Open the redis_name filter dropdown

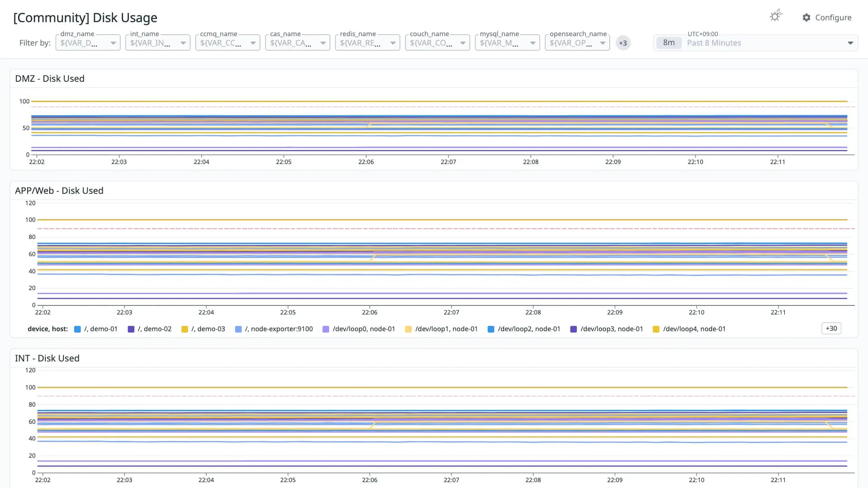tap(368, 42)
